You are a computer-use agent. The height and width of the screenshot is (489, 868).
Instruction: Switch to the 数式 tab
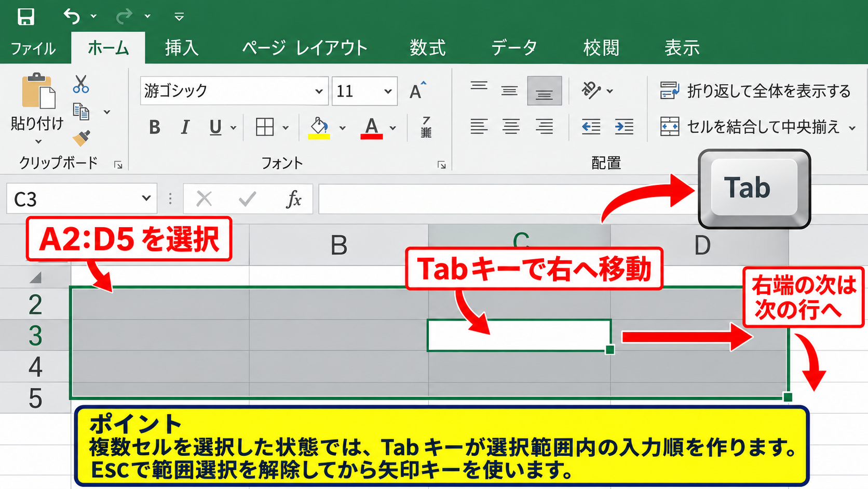427,48
